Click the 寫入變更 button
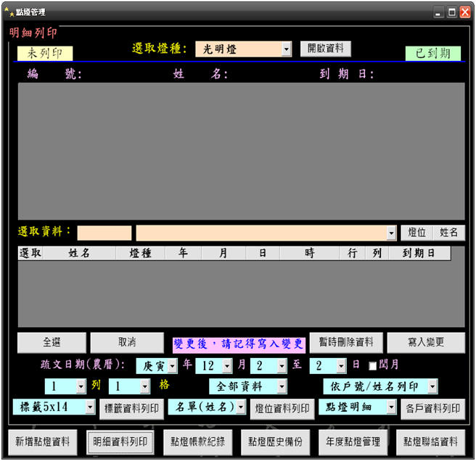This screenshot has height=461, width=476. pos(426,342)
